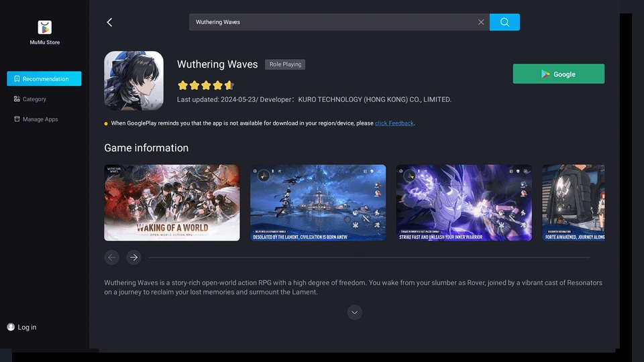Click the star rating display
The height and width of the screenshot is (362, 644).
pyautogui.click(x=205, y=85)
